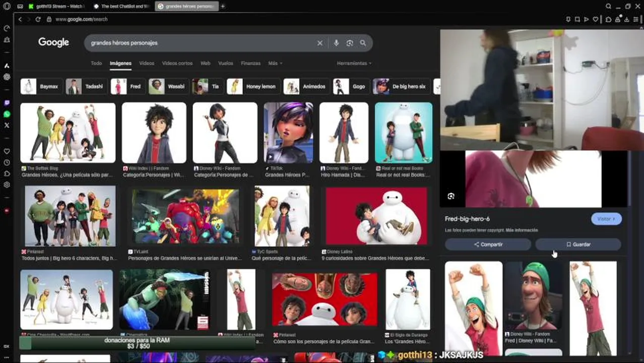
Task: Open the Opera menu logo
Action: tap(7, 6)
